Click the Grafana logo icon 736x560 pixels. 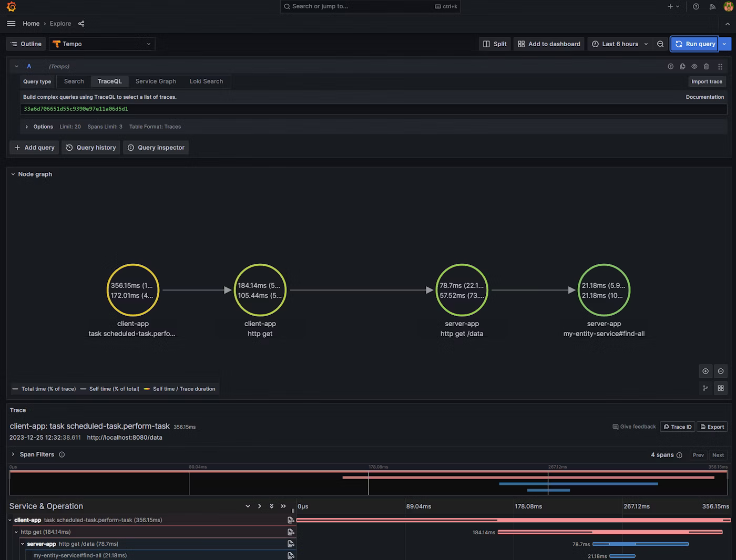[x=11, y=6]
